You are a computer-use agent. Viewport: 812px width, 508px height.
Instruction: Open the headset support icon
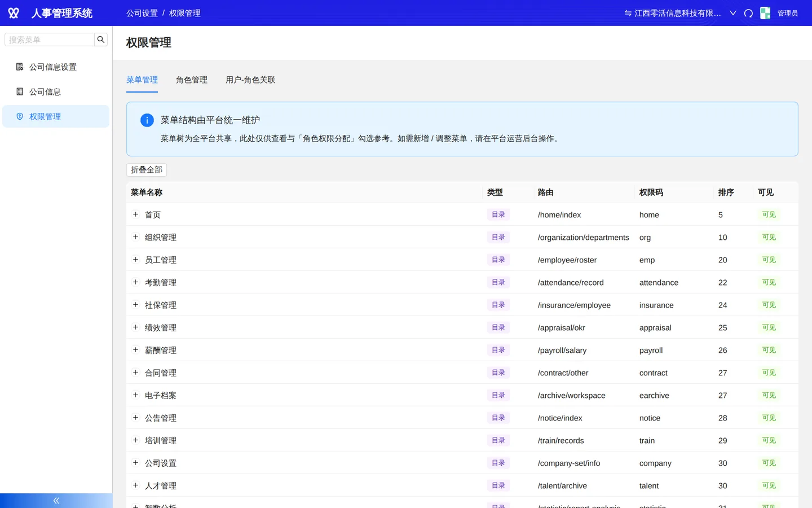coord(748,13)
